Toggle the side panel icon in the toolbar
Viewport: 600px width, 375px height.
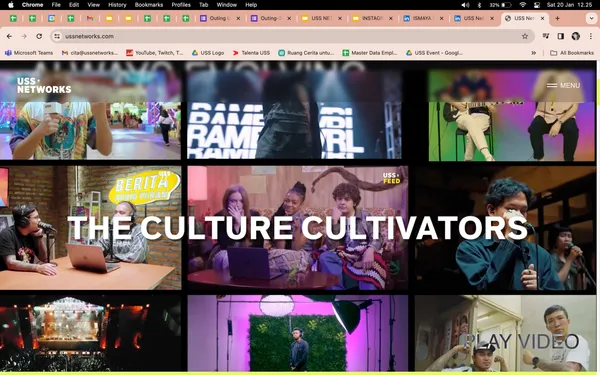coord(561,36)
